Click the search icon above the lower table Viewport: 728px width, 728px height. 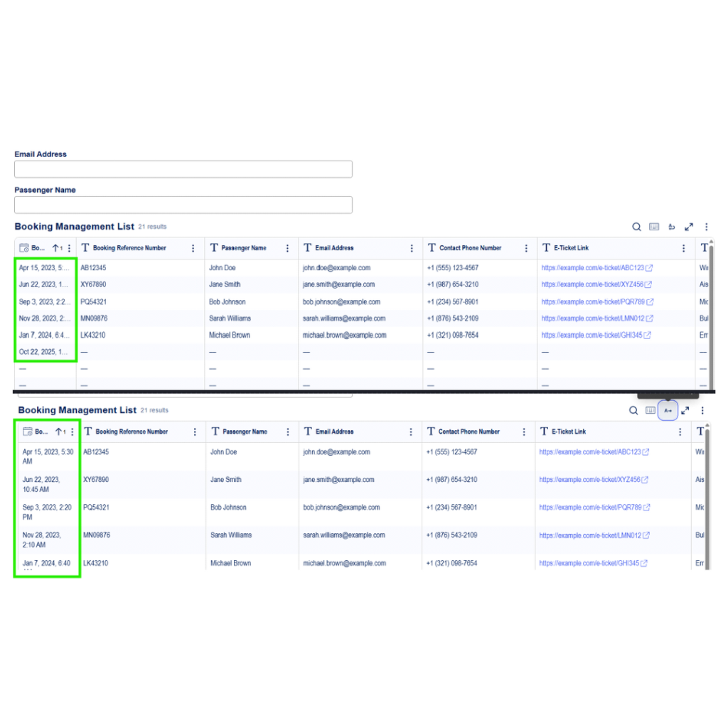pos(633,410)
